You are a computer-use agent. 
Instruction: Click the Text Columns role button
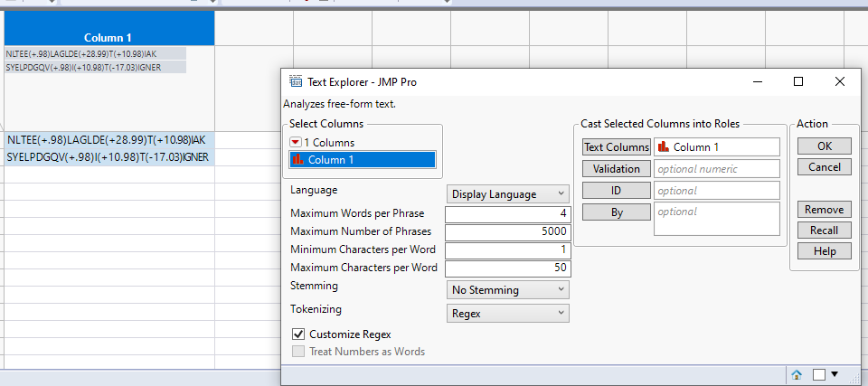(x=617, y=147)
